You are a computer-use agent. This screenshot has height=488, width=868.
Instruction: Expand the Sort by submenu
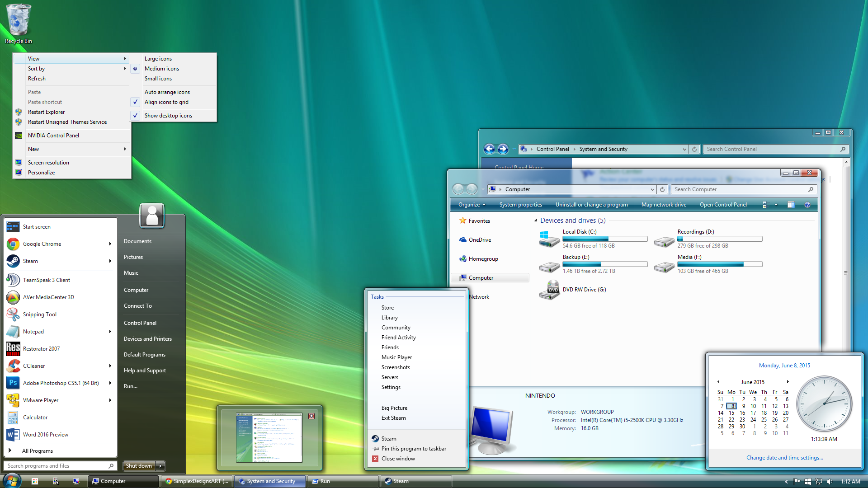[71, 68]
